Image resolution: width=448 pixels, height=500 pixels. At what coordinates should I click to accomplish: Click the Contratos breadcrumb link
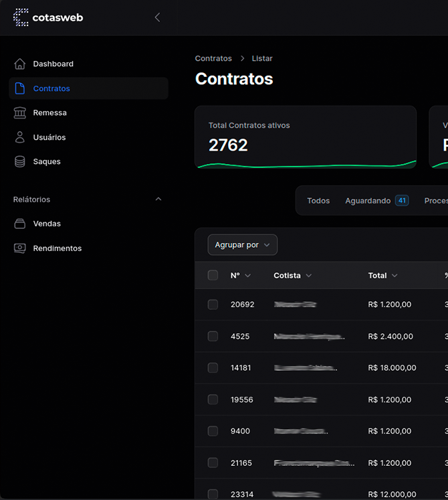[213, 58]
